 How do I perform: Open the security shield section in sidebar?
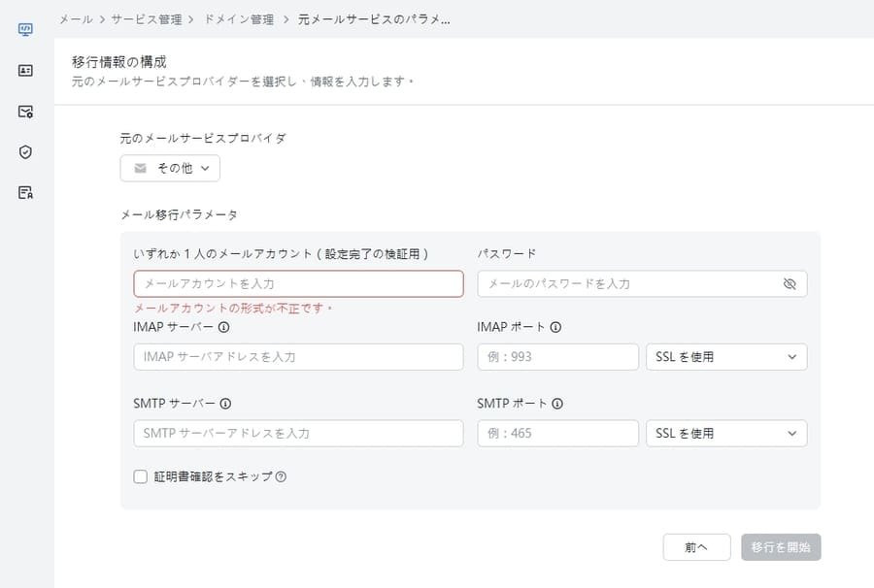pyautogui.click(x=25, y=151)
